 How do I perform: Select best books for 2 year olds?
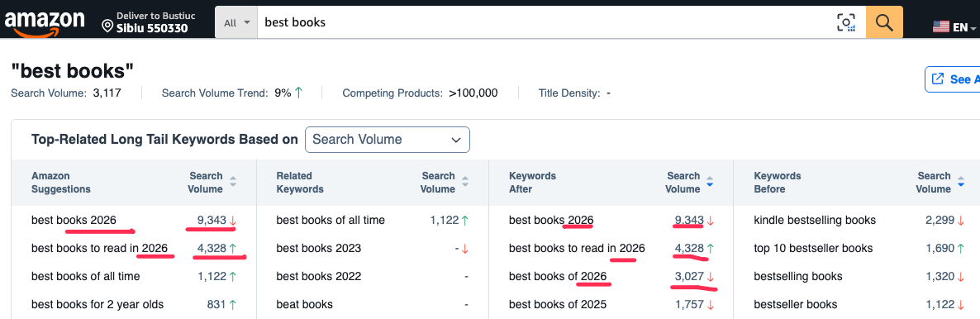point(98,305)
